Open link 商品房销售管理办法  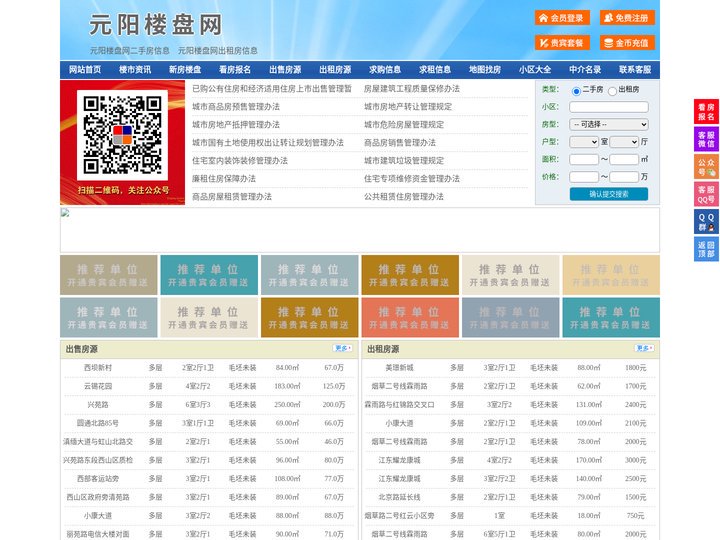(399, 142)
